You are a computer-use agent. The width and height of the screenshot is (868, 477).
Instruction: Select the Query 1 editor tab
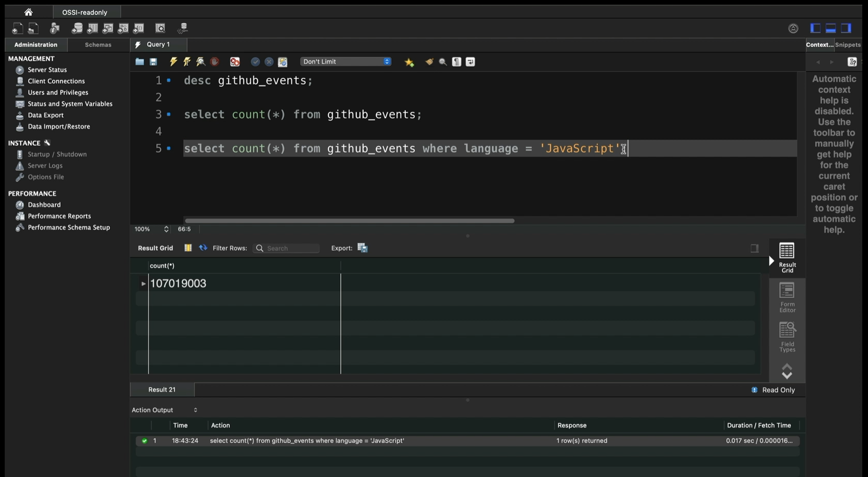(158, 44)
